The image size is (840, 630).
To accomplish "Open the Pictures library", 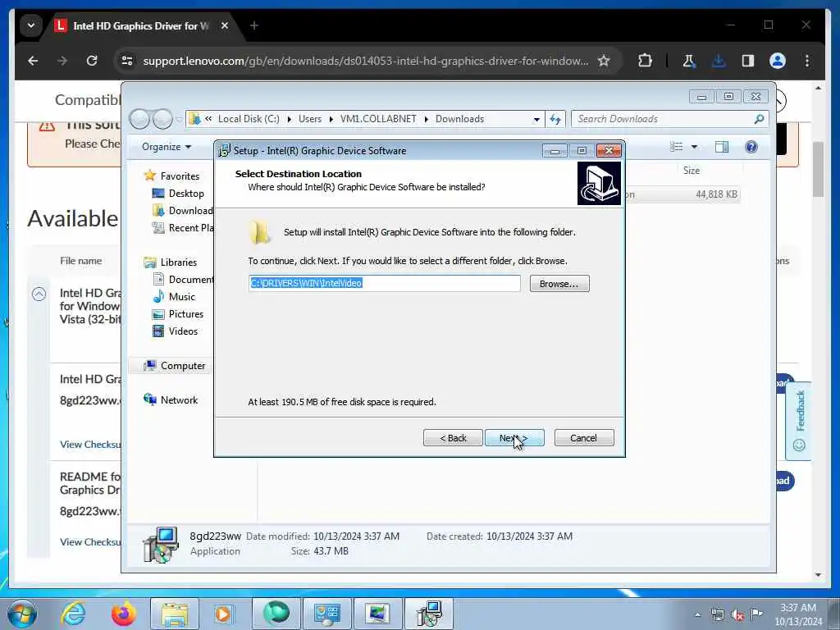I will tap(178, 314).
